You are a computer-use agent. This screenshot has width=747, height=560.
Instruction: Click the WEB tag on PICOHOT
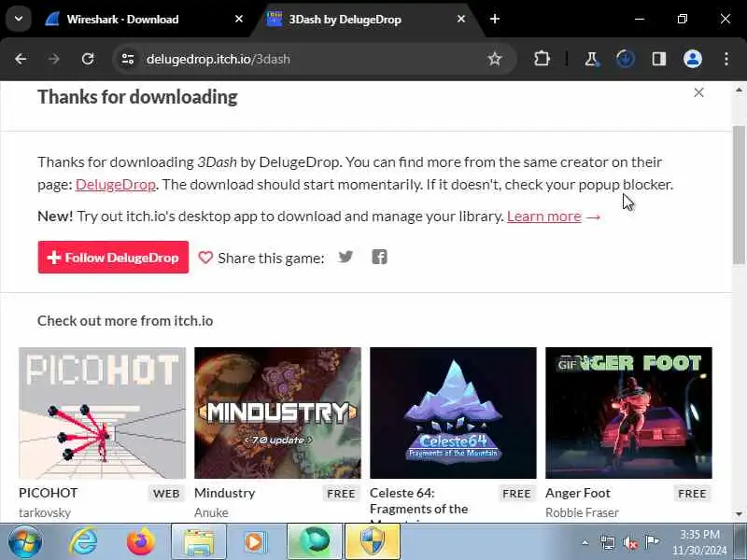[166, 494]
